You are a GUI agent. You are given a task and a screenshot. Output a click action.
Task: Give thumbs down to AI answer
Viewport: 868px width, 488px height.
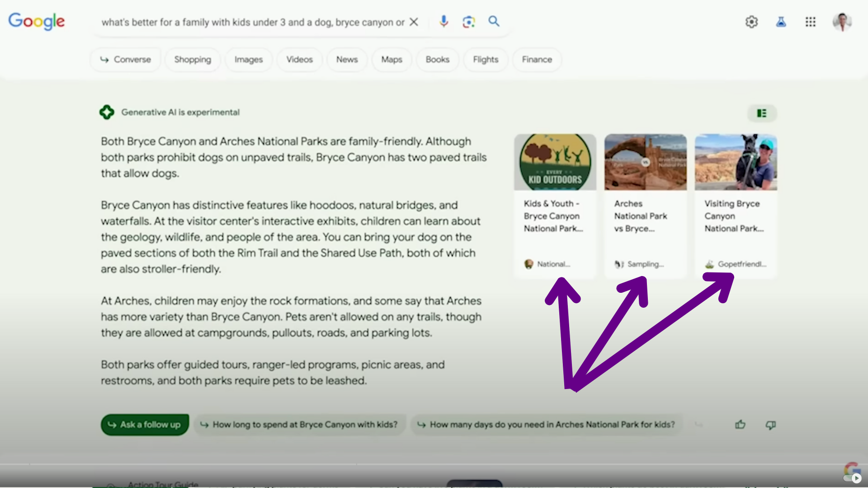pyautogui.click(x=771, y=425)
